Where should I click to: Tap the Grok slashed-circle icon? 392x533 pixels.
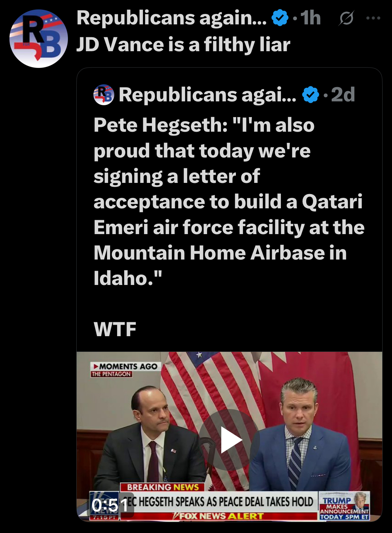click(346, 18)
